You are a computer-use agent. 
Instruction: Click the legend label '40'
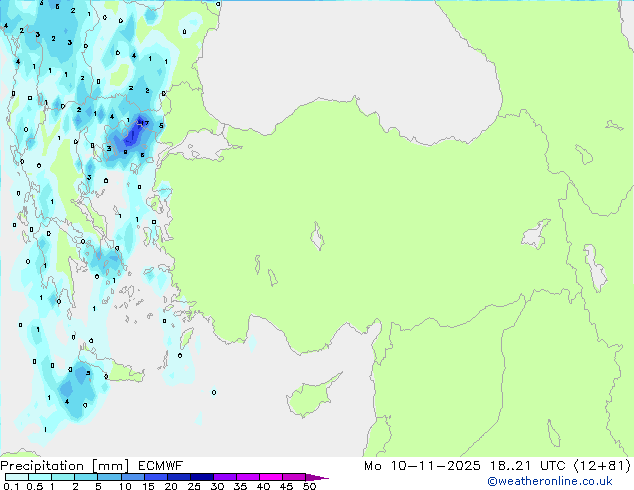coord(263,486)
